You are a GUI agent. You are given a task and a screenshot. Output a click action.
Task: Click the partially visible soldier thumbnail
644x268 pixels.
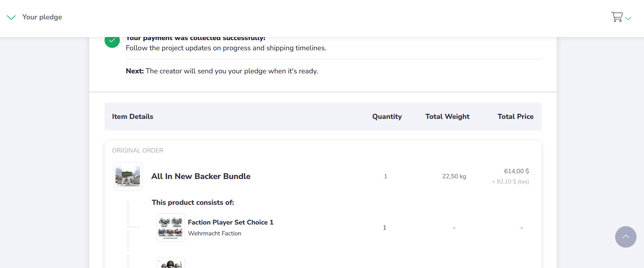pyautogui.click(x=171, y=263)
